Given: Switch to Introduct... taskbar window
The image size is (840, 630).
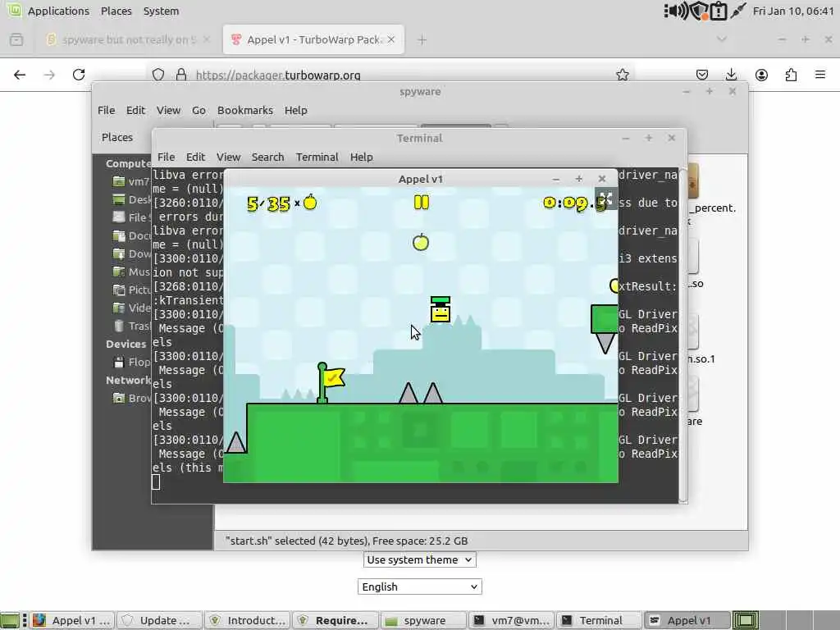Looking at the screenshot, I should pos(248,620).
